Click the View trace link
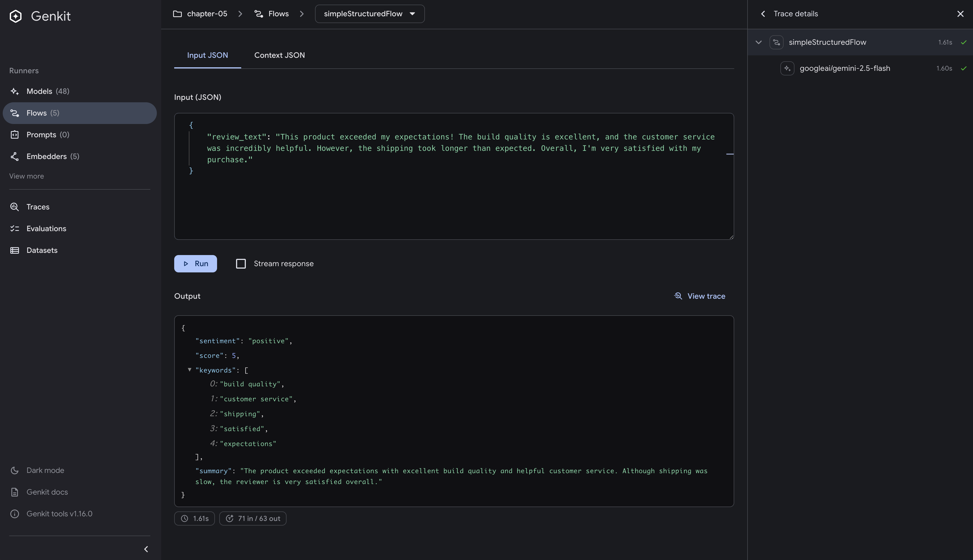Image resolution: width=973 pixels, height=560 pixels. 699,296
